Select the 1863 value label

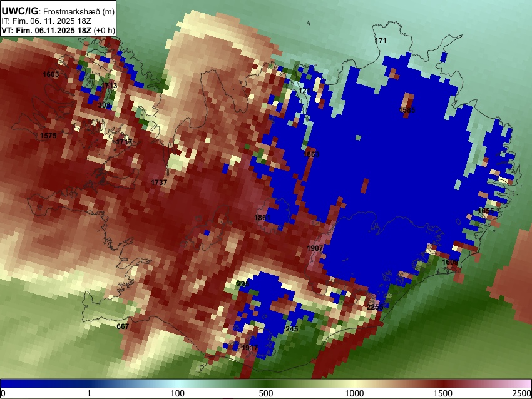click(311, 154)
